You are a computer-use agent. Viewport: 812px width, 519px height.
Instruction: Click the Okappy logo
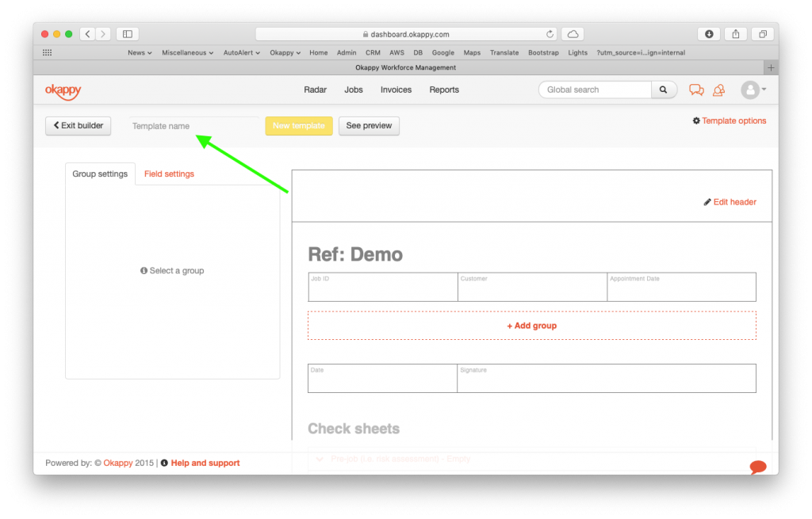coord(63,90)
